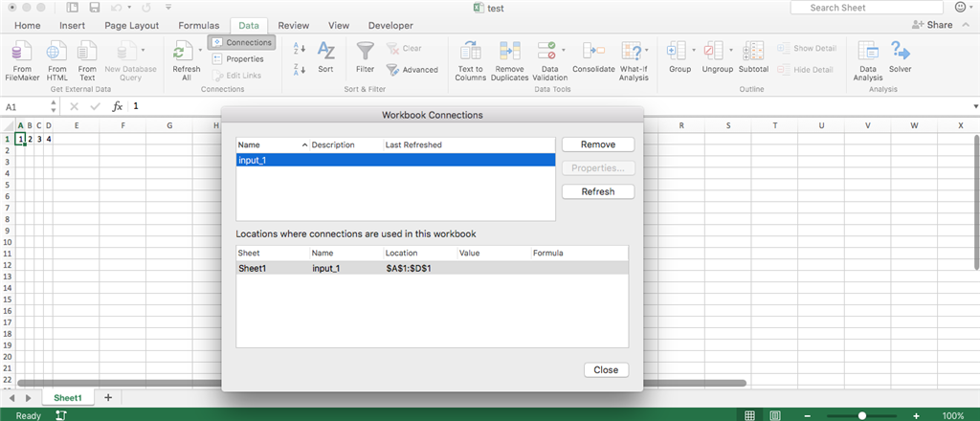The image size is (980, 421).
Task: Open Data Analysis tool
Action: click(867, 61)
